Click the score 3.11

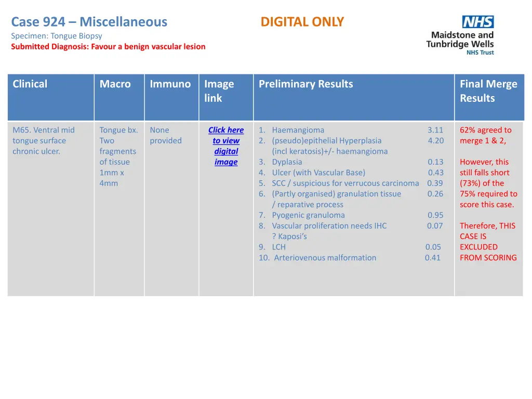coord(435,130)
